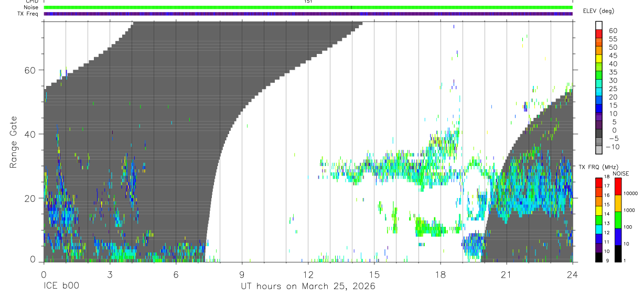This screenshot has width=644, height=297.
Task: Click the blue swatch in NOISE color bar
Action: [x=618, y=237]
